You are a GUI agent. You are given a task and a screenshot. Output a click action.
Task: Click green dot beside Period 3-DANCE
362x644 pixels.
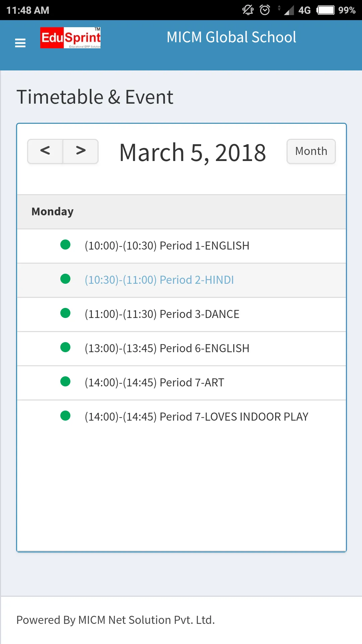click(65, 313)
